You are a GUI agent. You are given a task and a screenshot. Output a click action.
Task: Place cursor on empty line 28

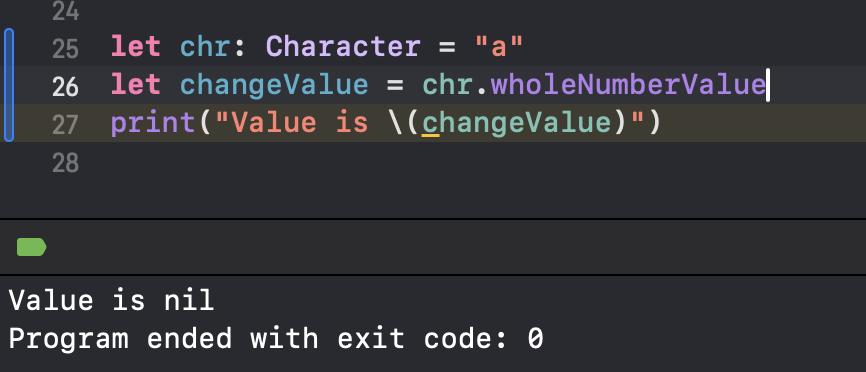[387, 162]
